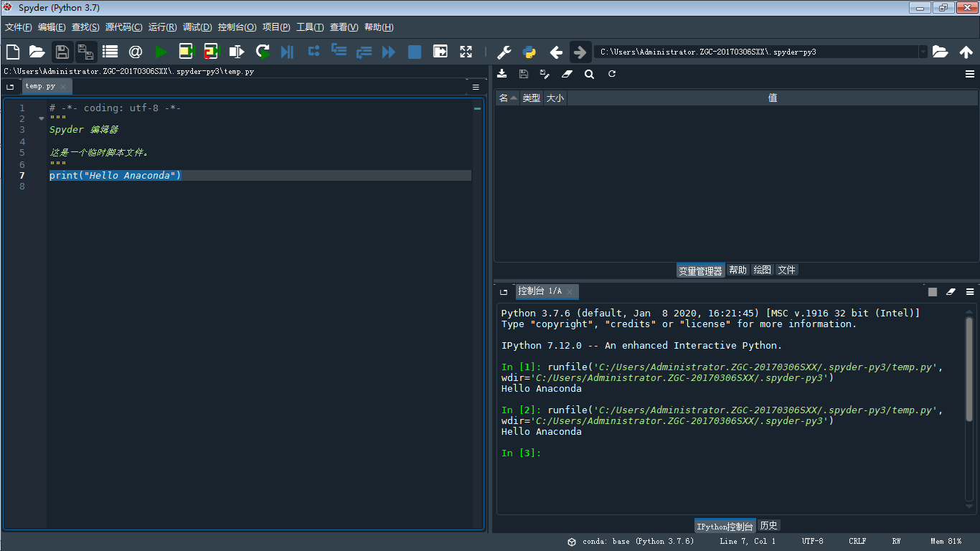This screenshot has height=551, width=980.
Task: Open 工具(T) menu
Action: pos(310,27)
